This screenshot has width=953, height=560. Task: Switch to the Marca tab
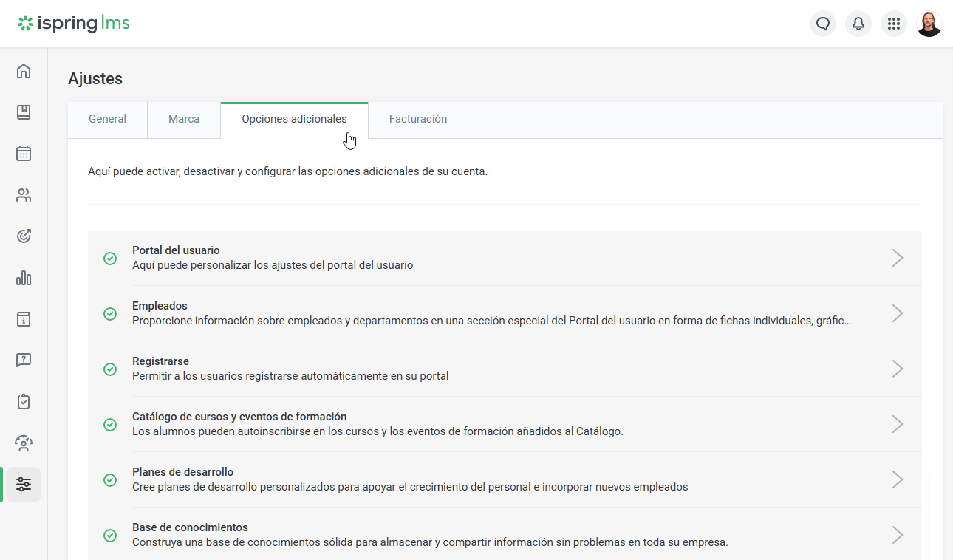tap(184, 119)
